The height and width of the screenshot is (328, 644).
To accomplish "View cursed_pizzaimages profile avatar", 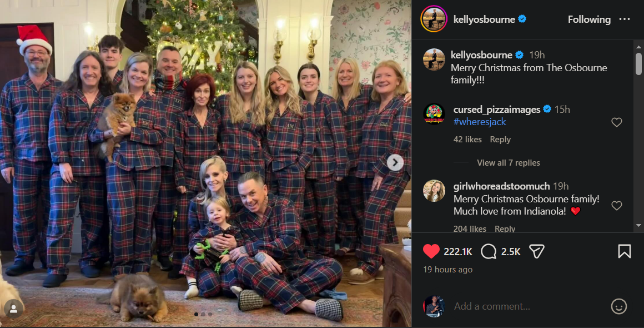I will coord(434,114).
